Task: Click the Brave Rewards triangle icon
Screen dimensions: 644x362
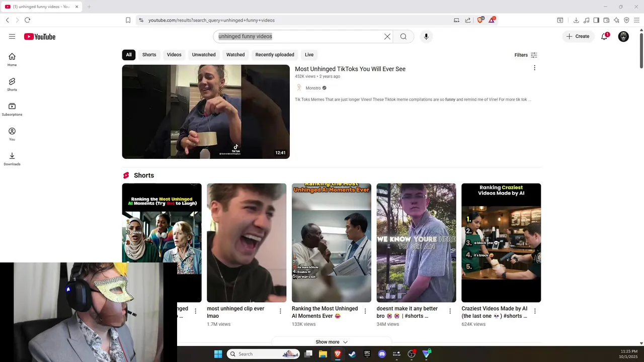Action: tap(492, 20)
